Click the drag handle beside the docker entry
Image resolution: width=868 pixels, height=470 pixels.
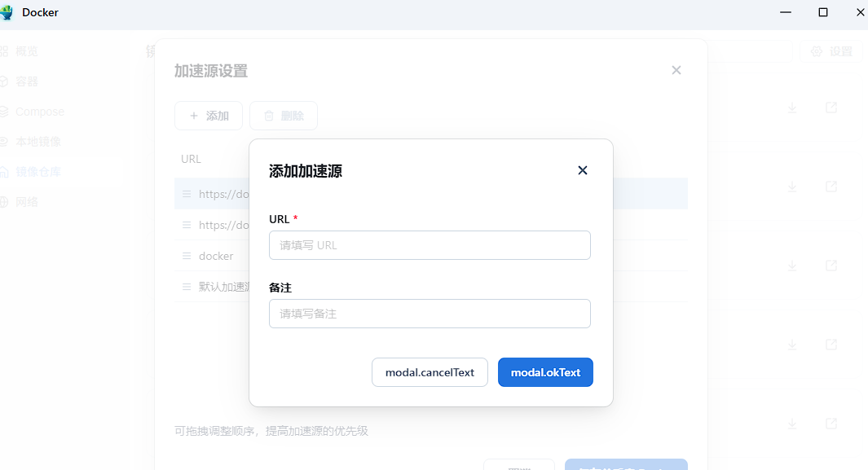click(187, 255)
